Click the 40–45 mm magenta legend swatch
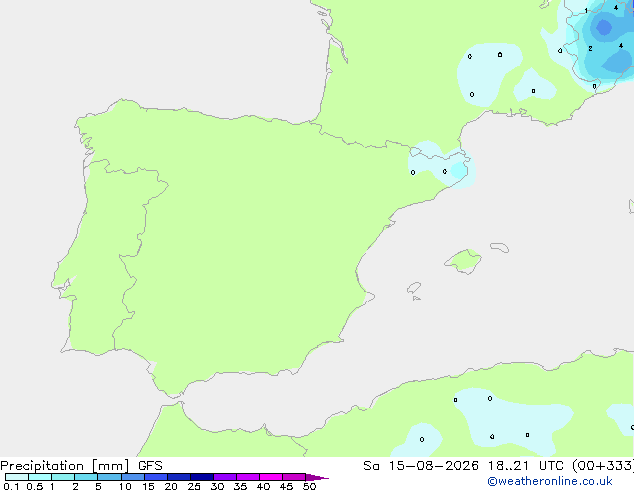 pos(271,477)
